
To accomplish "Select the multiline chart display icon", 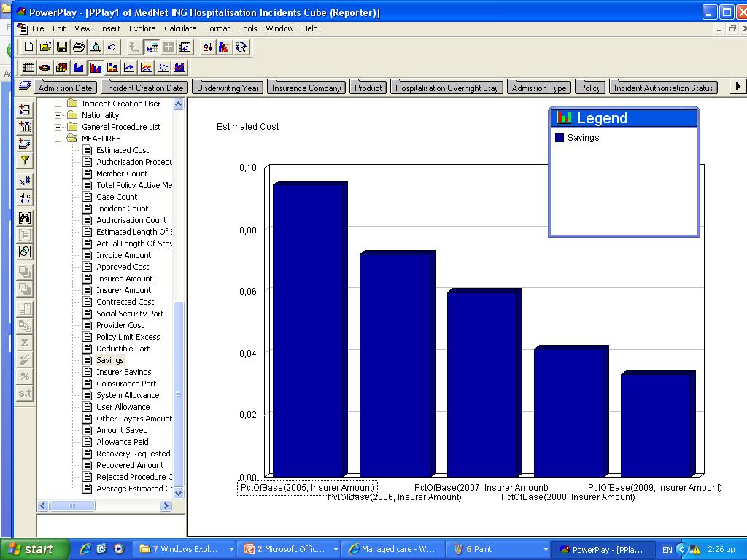I will coord(146,68).
